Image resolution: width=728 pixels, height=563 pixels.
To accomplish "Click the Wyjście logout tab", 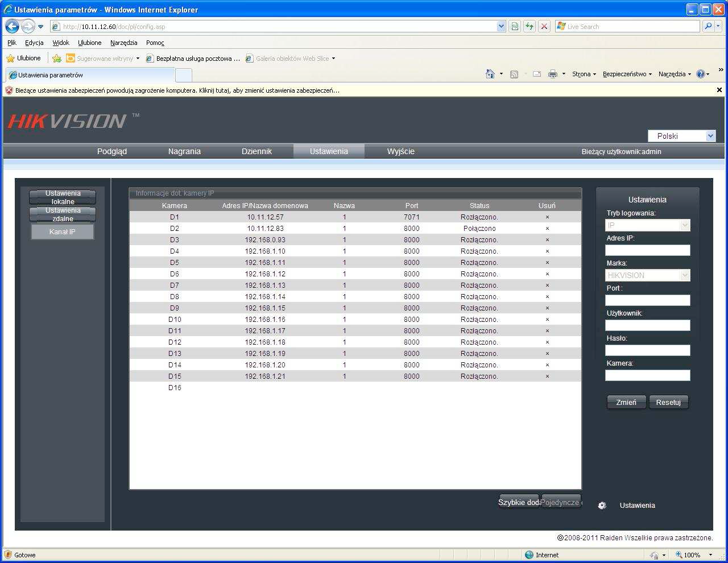I will pos(401,151).
